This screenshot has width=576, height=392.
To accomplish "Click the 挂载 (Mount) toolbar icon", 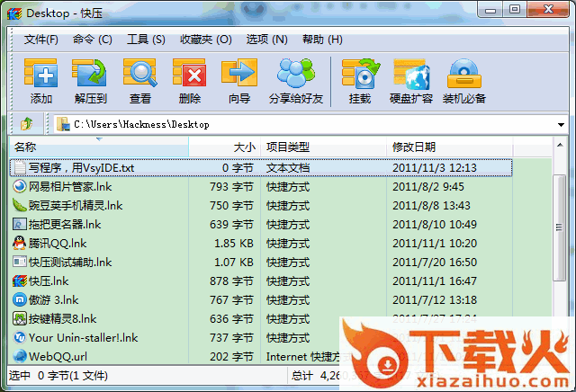I will (x=360, y=73).
